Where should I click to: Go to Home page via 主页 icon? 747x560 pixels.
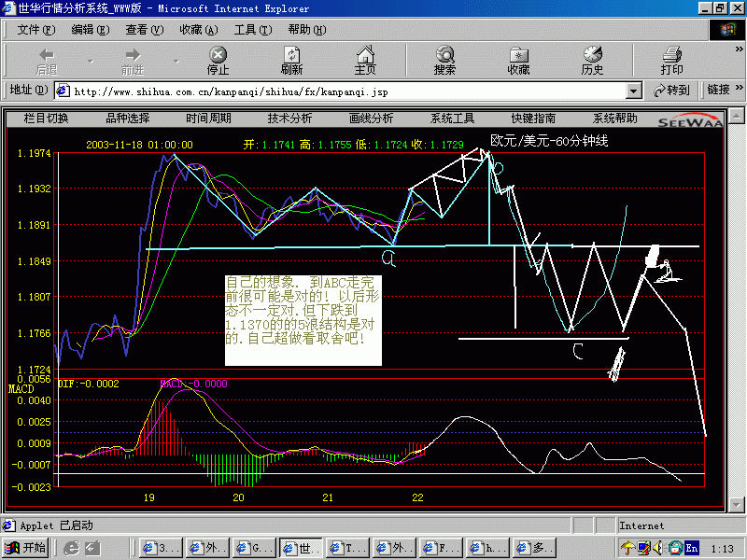point(365,61)
